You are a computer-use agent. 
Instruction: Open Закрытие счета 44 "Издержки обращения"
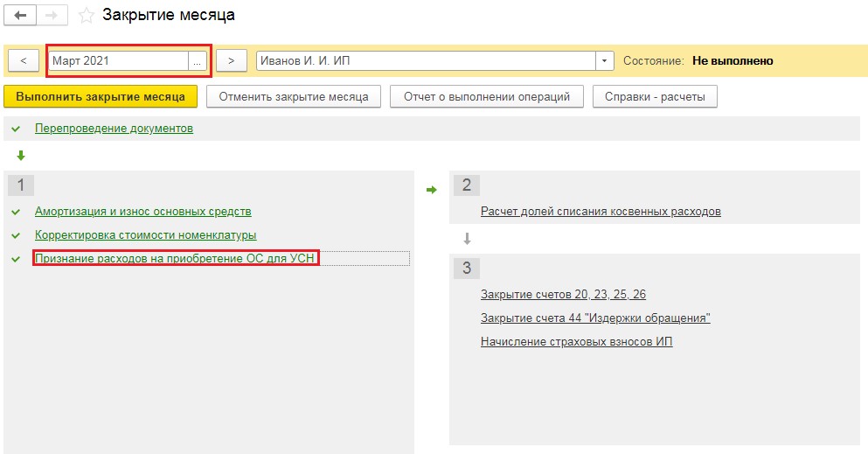(x=595, y=318)
